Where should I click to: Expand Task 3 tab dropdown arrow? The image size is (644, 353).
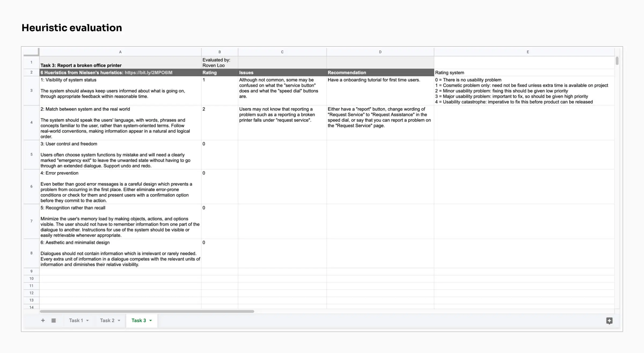click(151, 320)
